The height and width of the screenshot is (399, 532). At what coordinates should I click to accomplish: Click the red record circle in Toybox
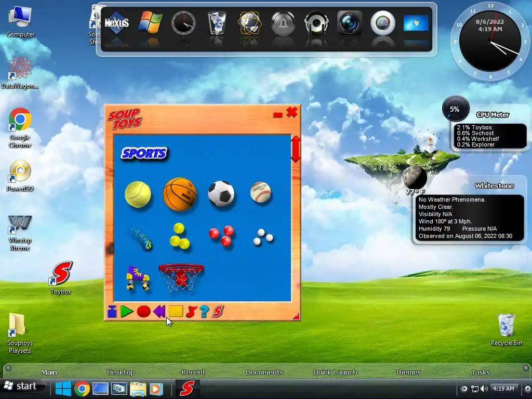143,312
